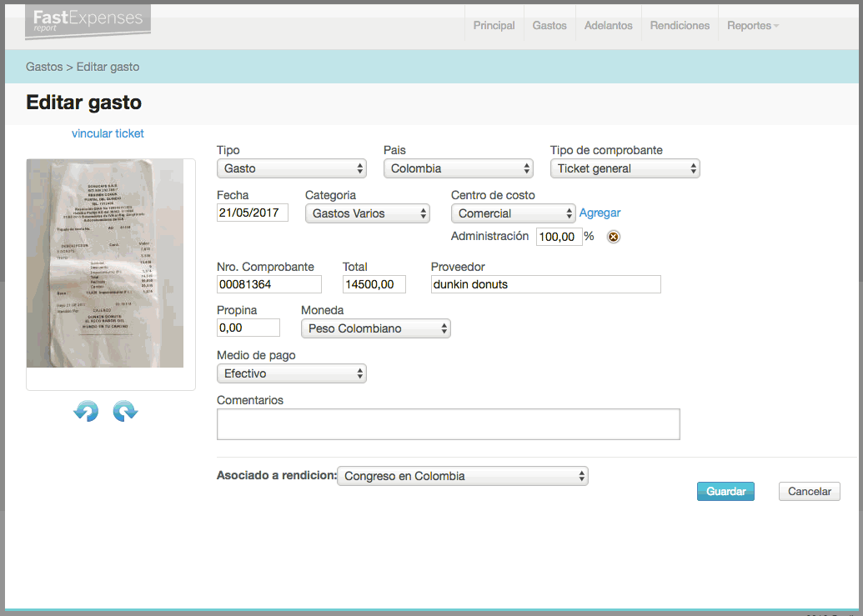The height and width of the screenshot is (616, 863).
Task: Open the Pais dropdown showing Colombia
Action: pyautogui.click(x=459, y=168)
